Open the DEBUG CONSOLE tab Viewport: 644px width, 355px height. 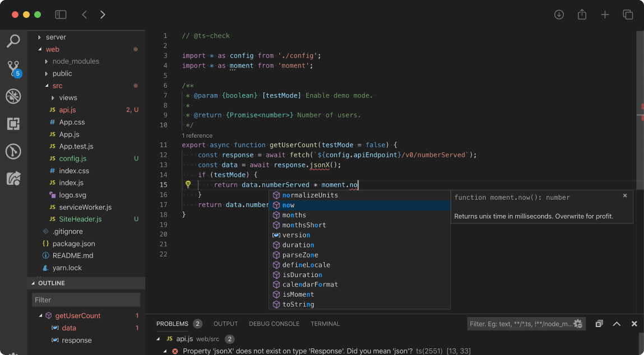coord(274,324)
